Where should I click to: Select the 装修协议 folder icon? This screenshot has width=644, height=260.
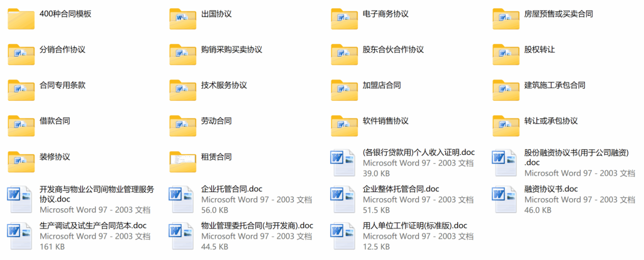(x=21, y=162)
